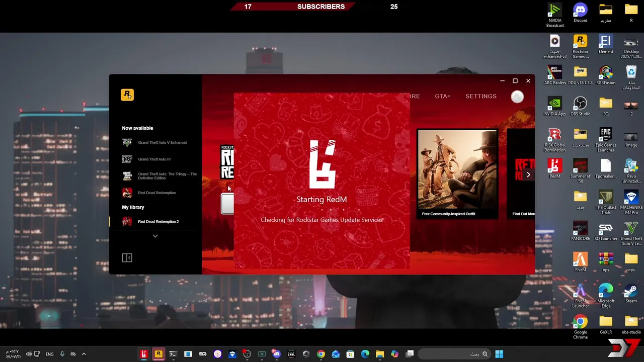Open the ops WinRAR archive
The width and height of the screenshot is (644, 362).
point(606,262)
